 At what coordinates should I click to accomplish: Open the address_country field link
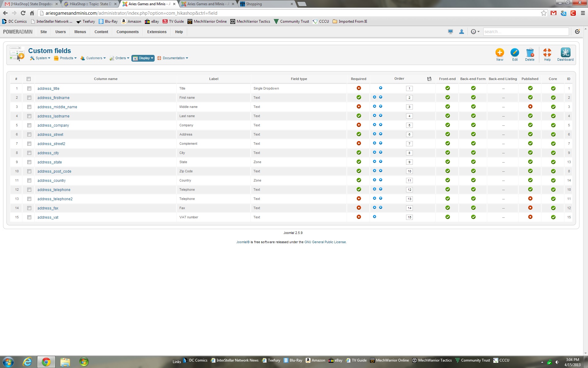tap(51, 180)
